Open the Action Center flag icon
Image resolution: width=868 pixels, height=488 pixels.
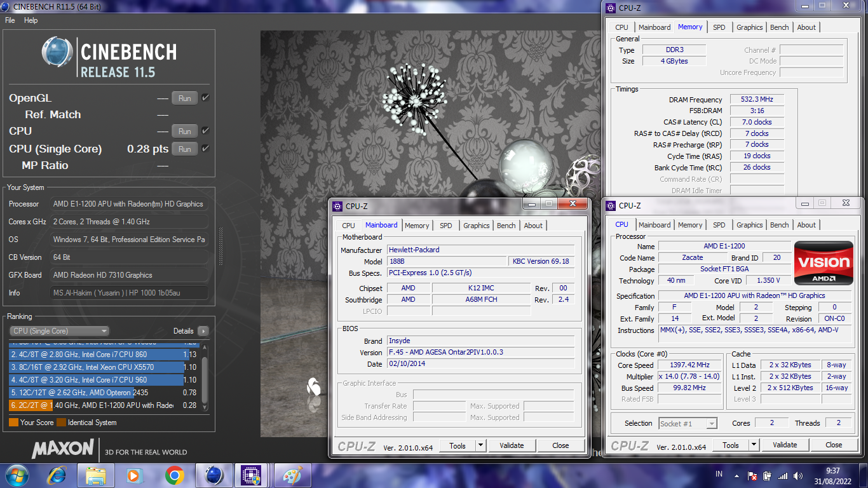click(x=752, y=475)
